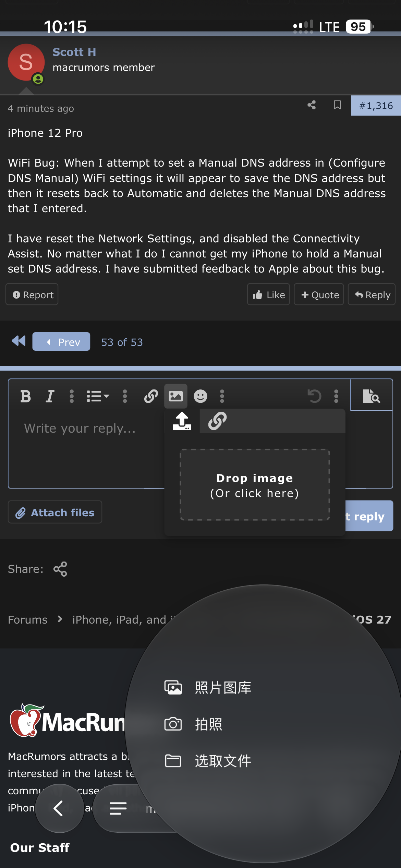Reply to Scott H's post

pos(372,294)
